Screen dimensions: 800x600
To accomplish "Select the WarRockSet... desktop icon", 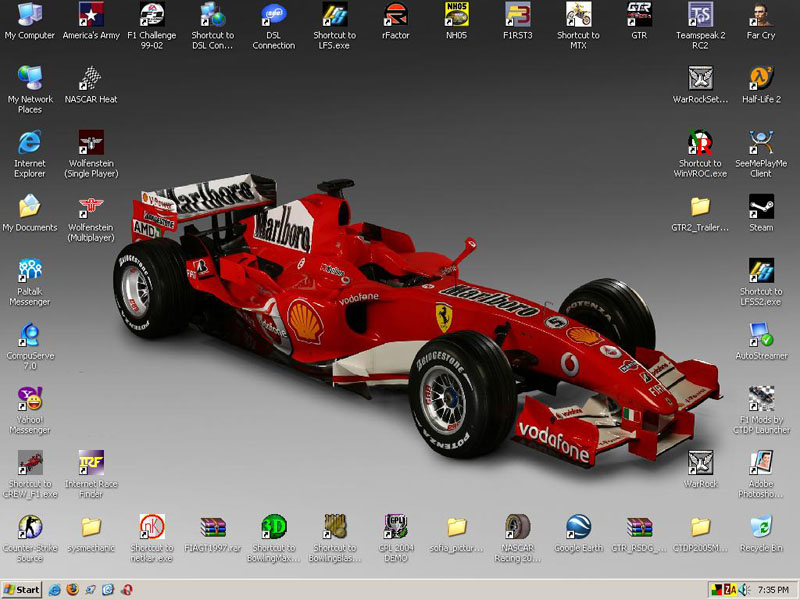I will point(700,84).
